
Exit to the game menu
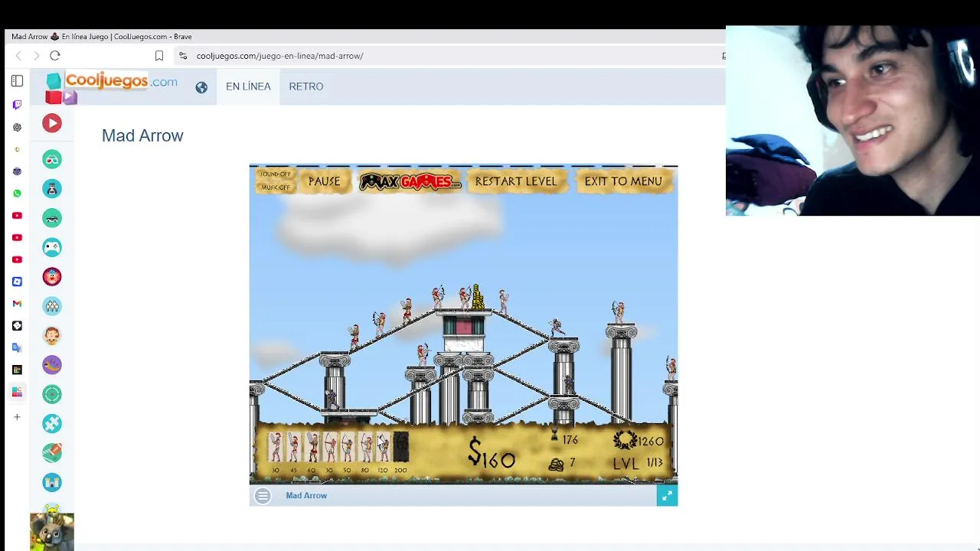click(622, 181)
